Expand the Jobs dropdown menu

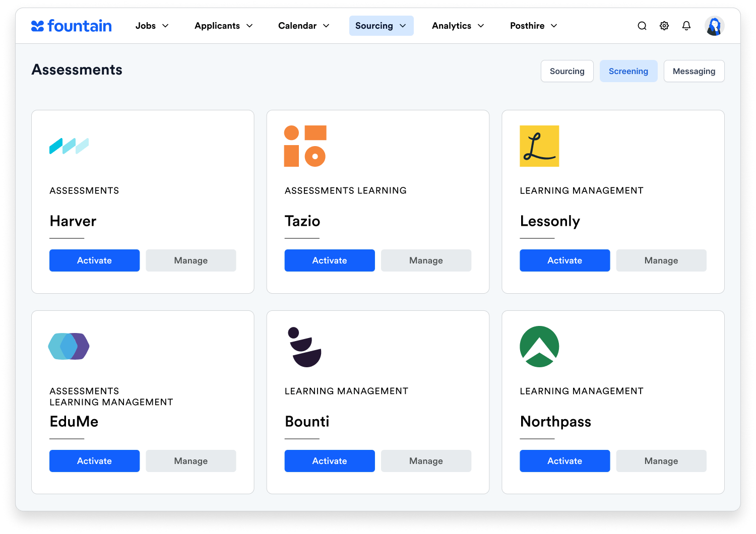(152, 26)
